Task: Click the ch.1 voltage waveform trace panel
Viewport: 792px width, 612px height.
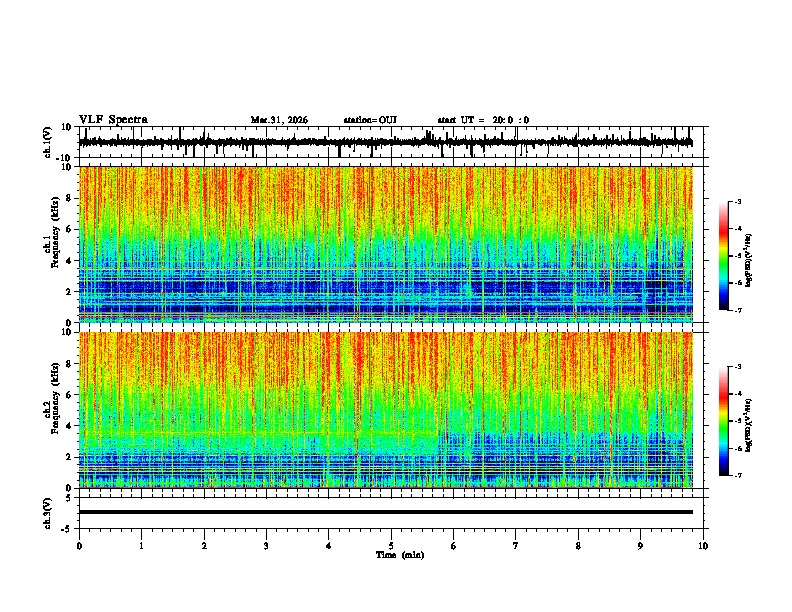Action: [393, 142]
